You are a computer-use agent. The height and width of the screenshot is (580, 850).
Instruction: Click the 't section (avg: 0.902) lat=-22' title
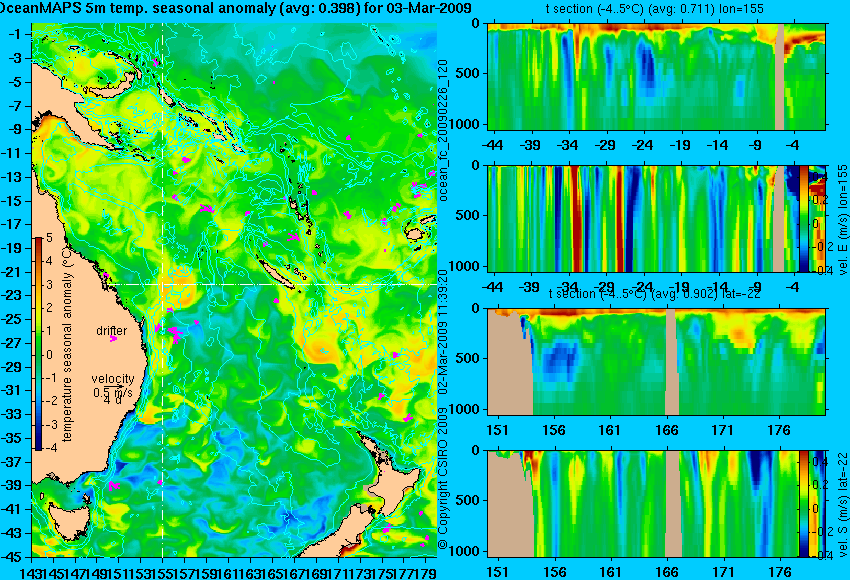(654, 294)
